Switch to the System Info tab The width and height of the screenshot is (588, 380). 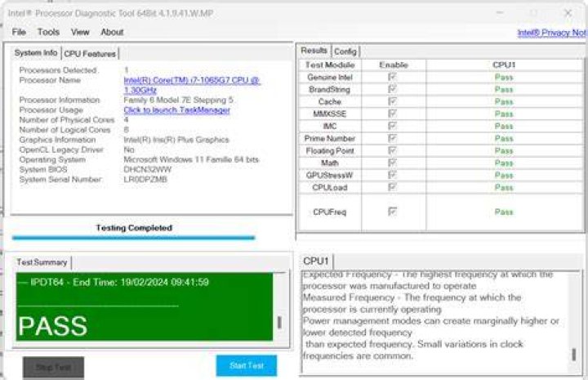(36, 53)
